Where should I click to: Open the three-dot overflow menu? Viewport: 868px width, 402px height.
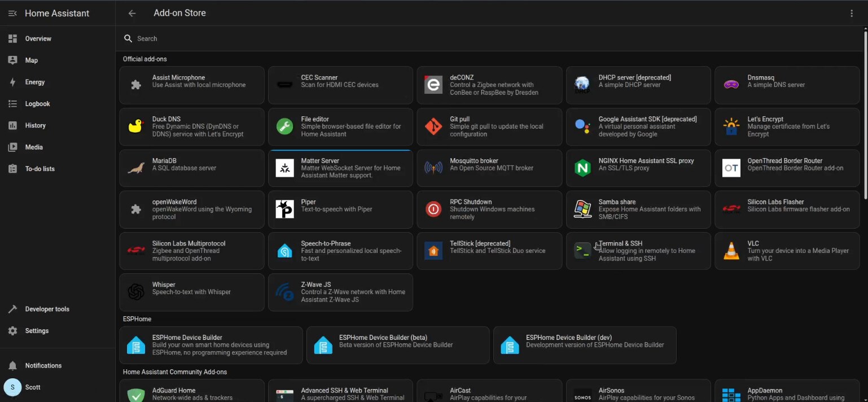(x=852, y=14)
